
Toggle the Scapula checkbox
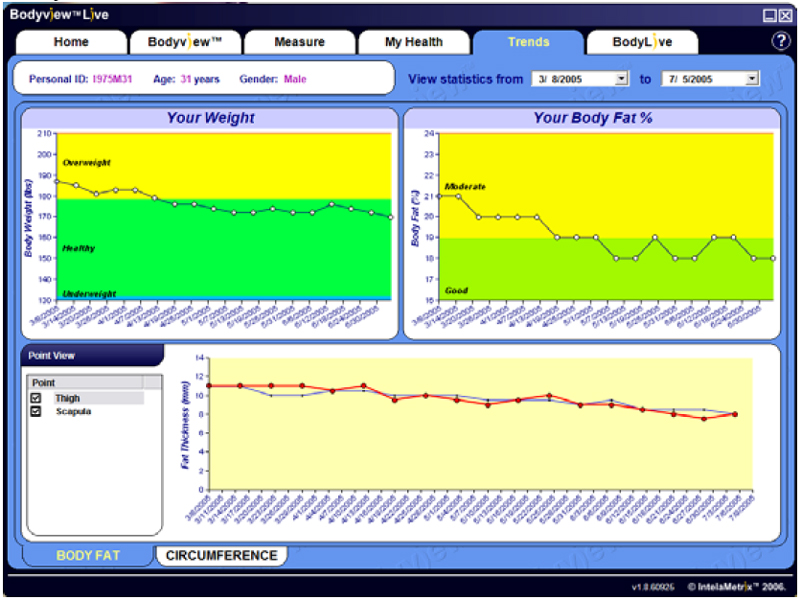coord(36,411)
